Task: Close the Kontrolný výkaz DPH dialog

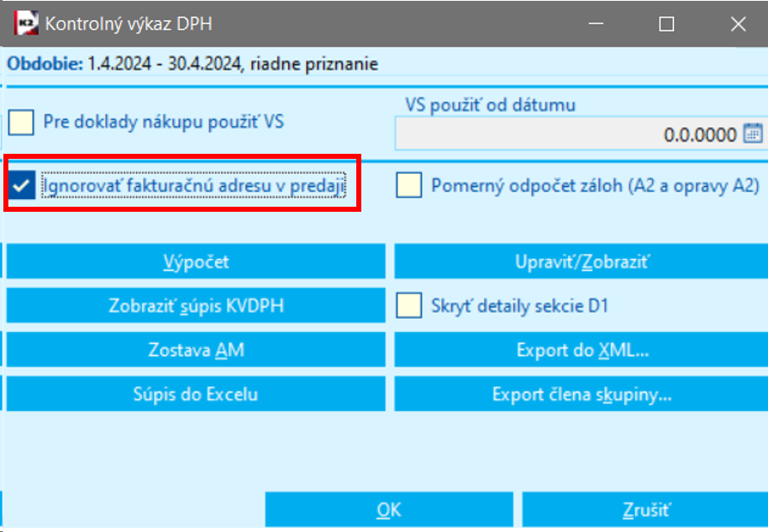Action: pyautogui.click(x=739, y=24)
